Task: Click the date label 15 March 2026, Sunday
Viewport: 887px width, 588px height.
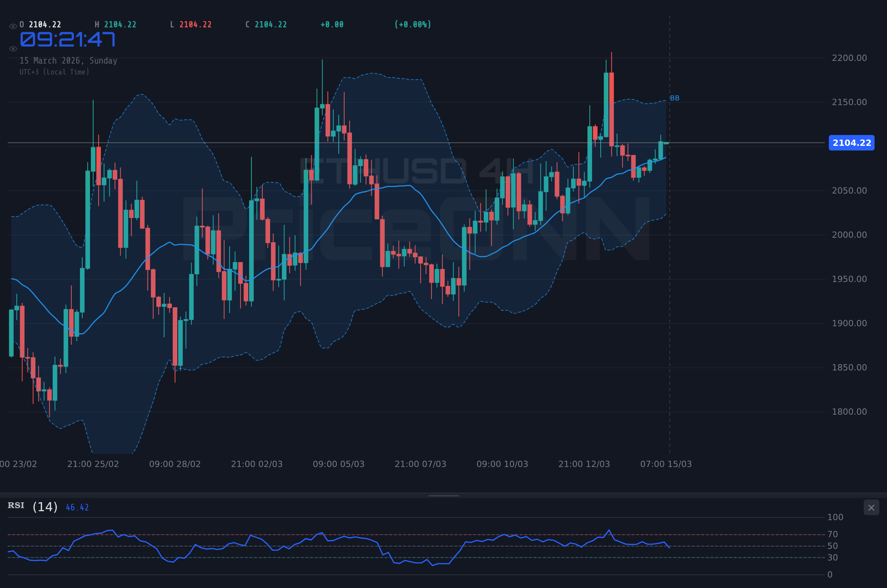Action: pyautogui.click(x=68, y=61)
